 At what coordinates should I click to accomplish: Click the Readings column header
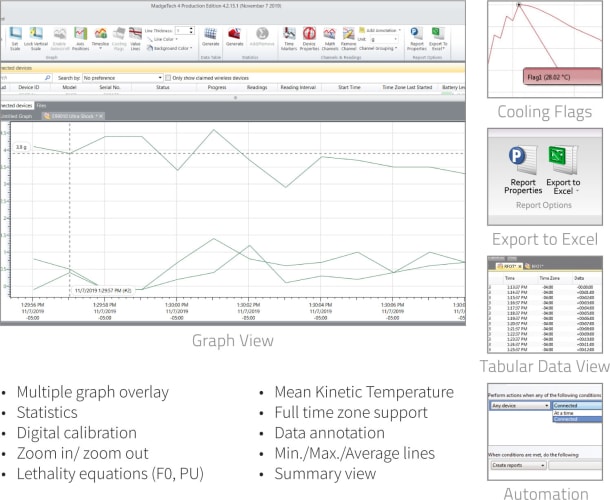pos(257,87)
